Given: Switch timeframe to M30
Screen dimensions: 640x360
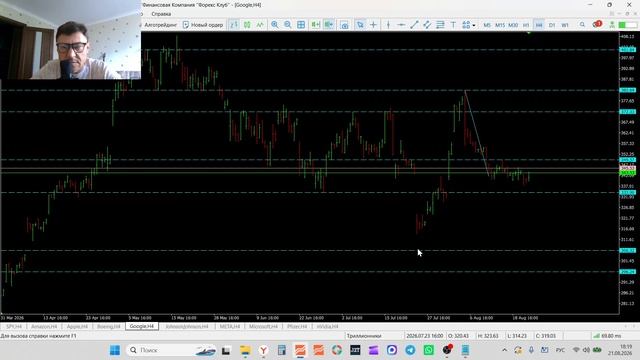Looking at the screenshot, I should (513, 25).
